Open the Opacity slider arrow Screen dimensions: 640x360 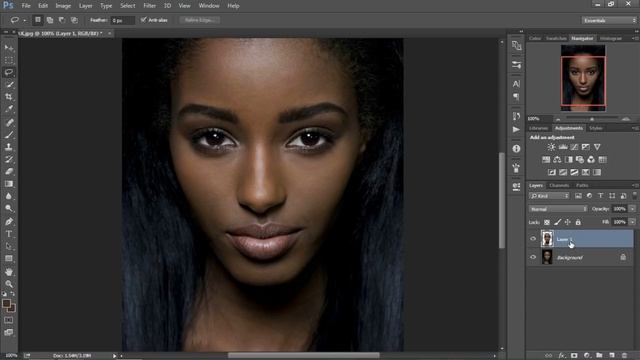tap(632, 209)
